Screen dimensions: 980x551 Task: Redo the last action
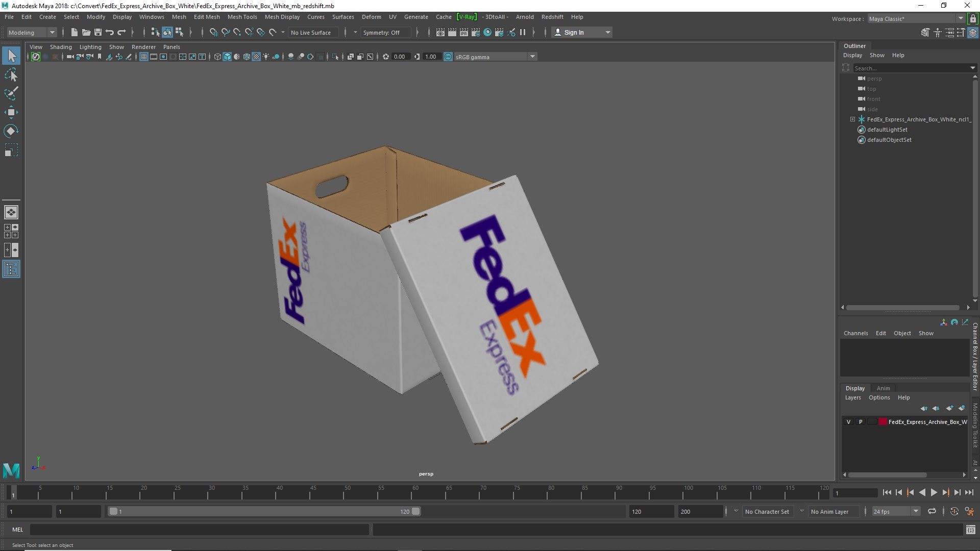click(x=121, y=32)
